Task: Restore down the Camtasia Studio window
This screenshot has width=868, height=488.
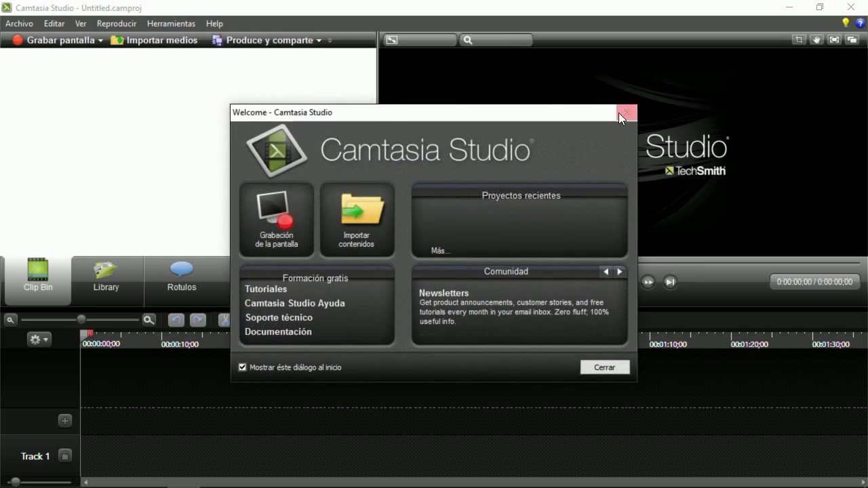Action: click(x=820, y=7)
